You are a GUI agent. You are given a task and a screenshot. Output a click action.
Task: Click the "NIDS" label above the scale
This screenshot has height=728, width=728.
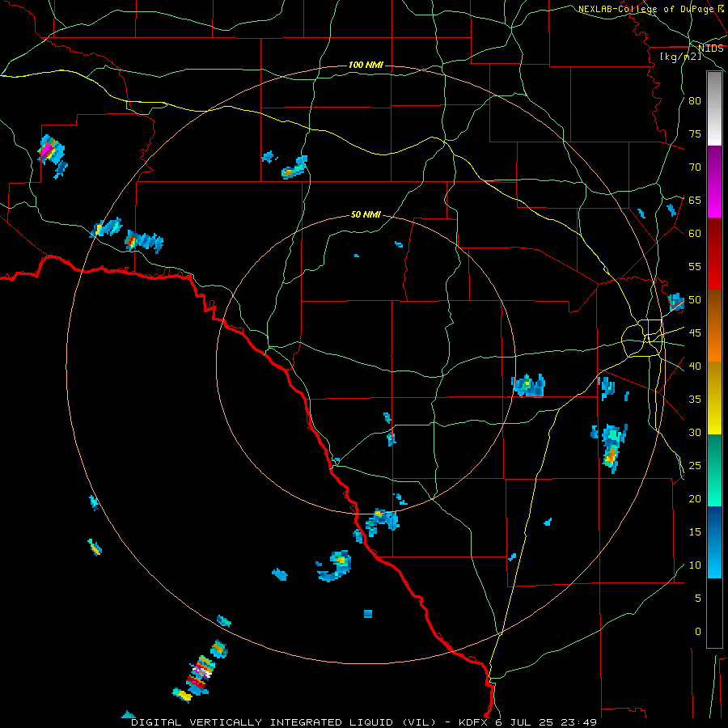(x=711, y=49)
